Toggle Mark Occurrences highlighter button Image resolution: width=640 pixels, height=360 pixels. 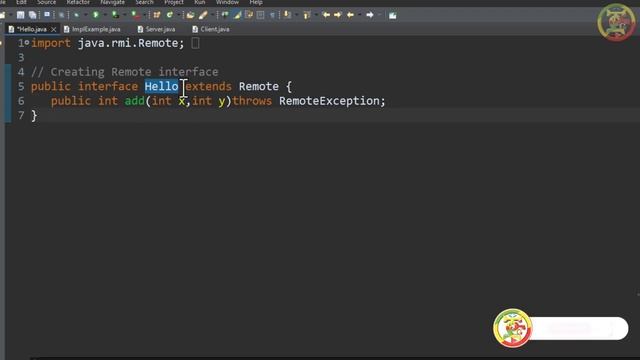coord(238,15)
